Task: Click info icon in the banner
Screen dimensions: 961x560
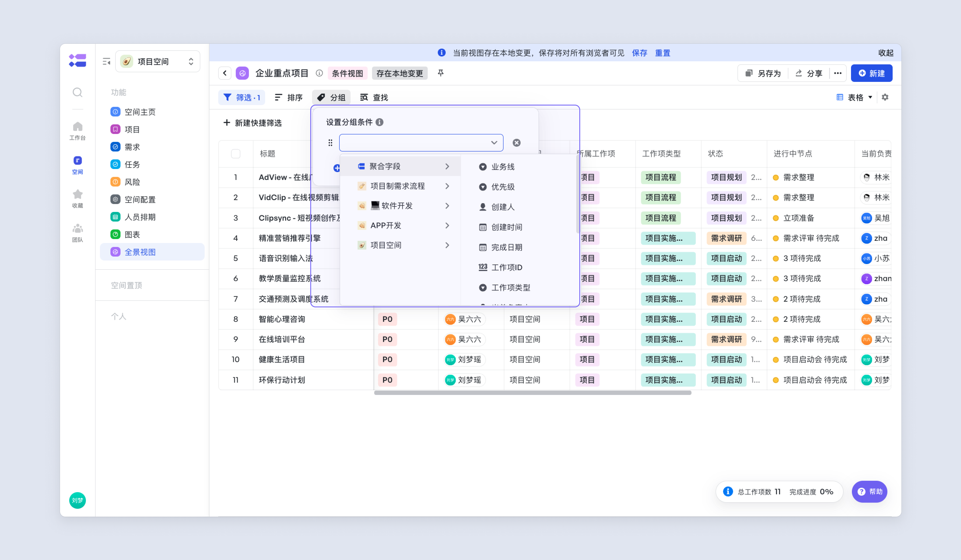Action: tap(441, 53)
